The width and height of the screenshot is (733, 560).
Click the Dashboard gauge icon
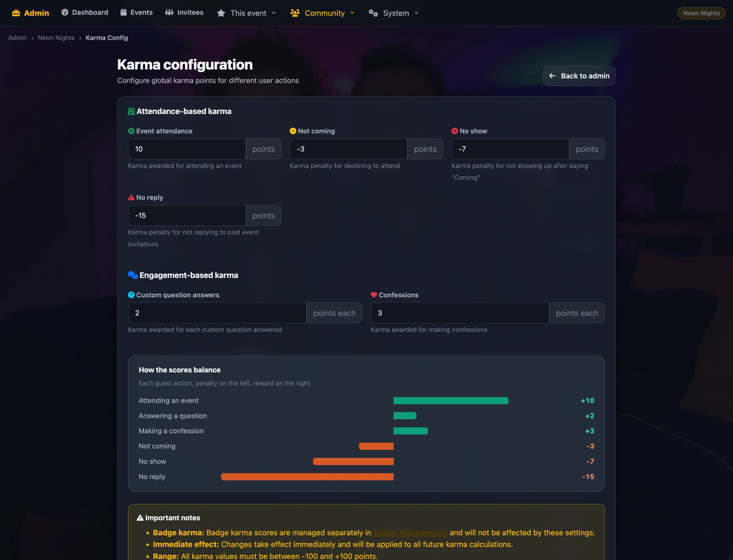(65, 12)
